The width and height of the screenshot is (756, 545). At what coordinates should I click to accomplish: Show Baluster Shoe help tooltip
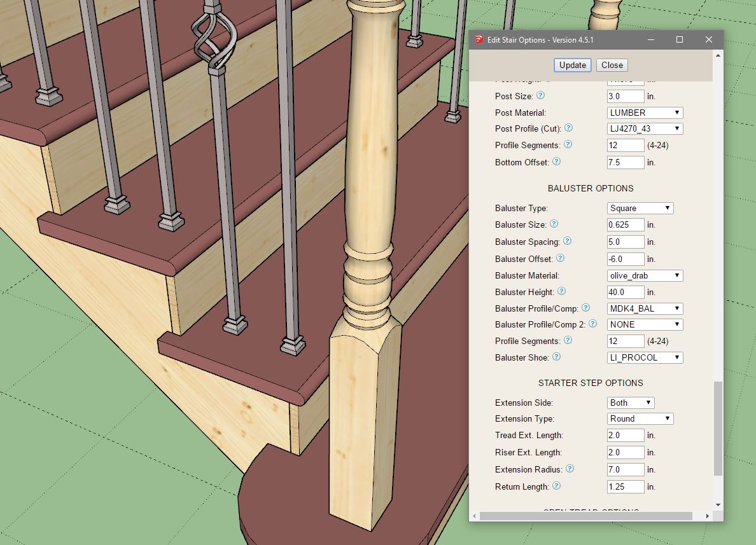point(556,357)
